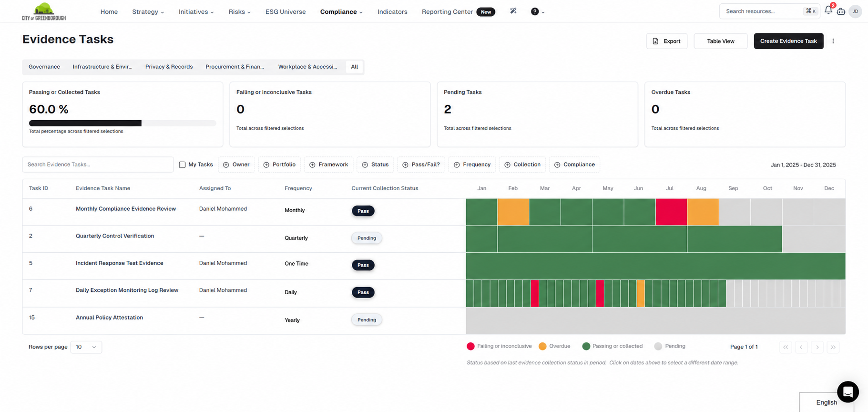This screenshot has height=412, width=868.
Task: Click the Overdue Tasks summary card
Action: pos(745,114)
